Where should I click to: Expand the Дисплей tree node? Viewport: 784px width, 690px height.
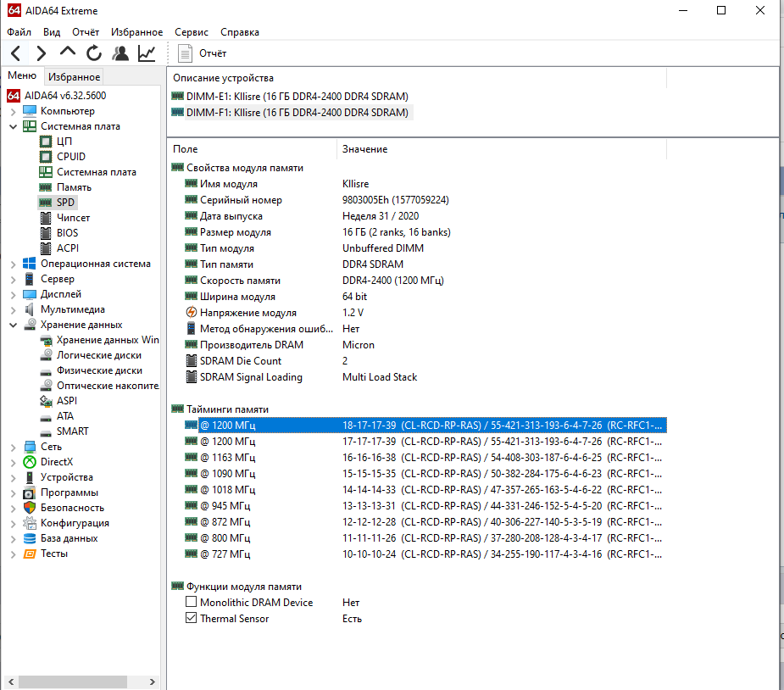pos(13,294)
